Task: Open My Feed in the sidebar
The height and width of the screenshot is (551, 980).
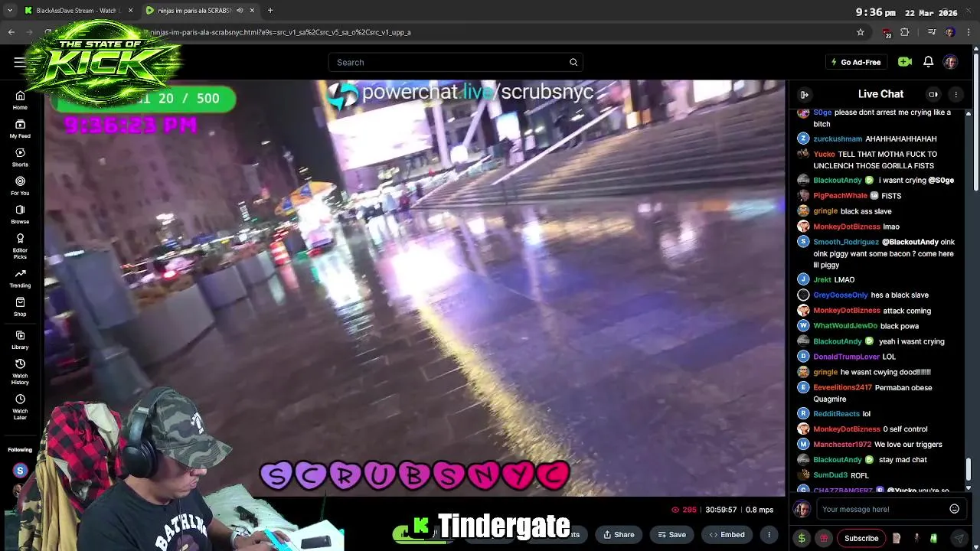Action: (x=20, y=129)
